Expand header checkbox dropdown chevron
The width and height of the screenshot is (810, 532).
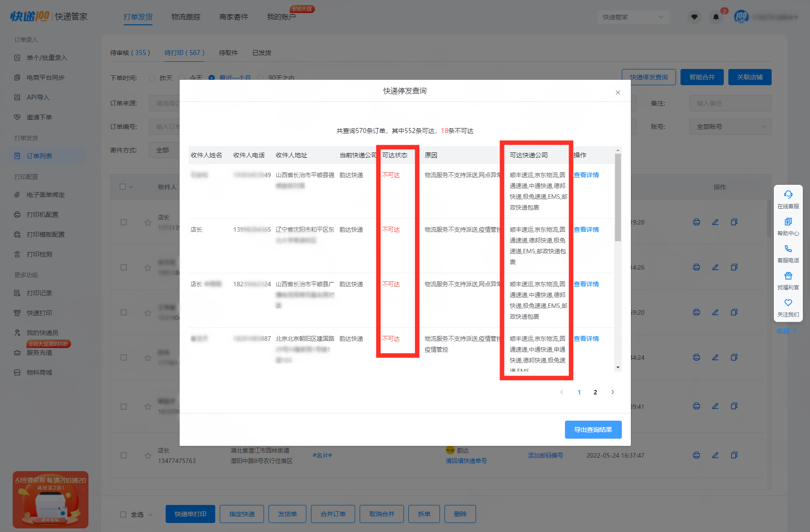(x=131, y=187)
